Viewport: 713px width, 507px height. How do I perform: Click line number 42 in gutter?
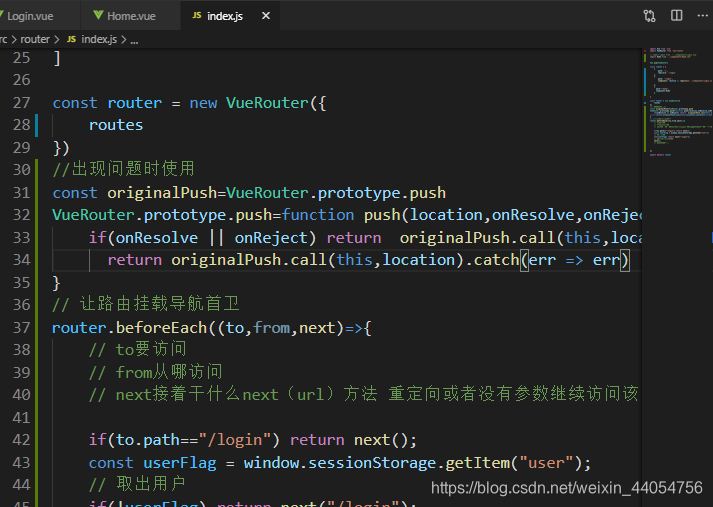21,440
